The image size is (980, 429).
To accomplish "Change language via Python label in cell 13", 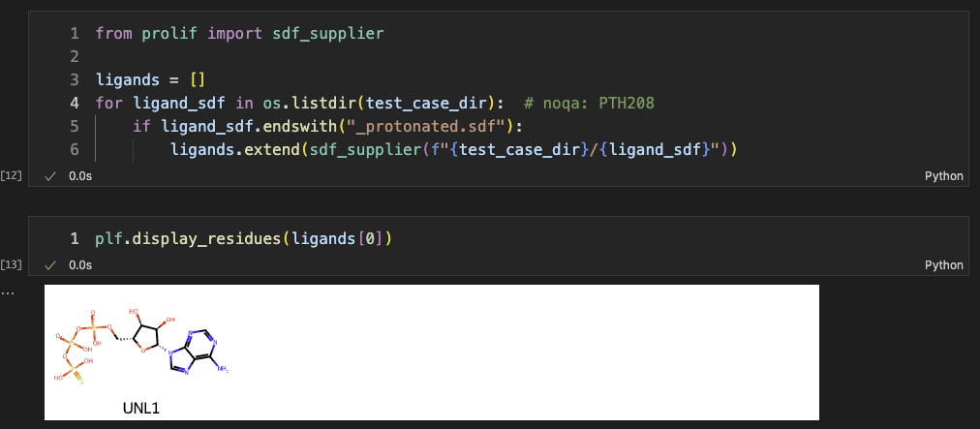I will tap(944, 265).
